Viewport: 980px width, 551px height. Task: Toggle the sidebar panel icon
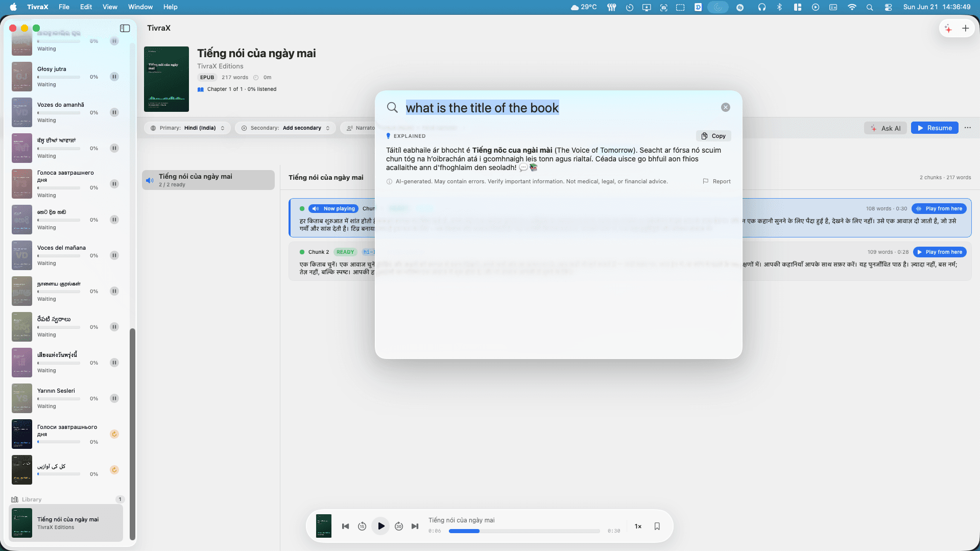click(125, 28)
